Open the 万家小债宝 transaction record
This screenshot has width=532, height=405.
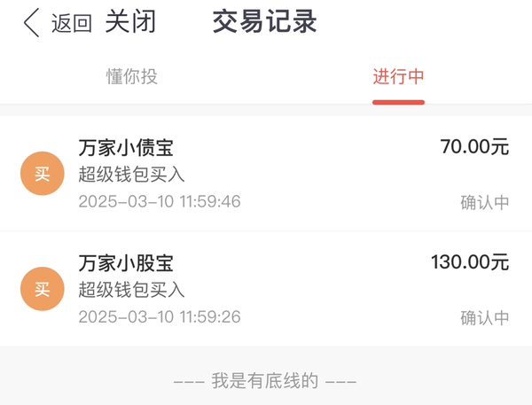click(266, 174)
